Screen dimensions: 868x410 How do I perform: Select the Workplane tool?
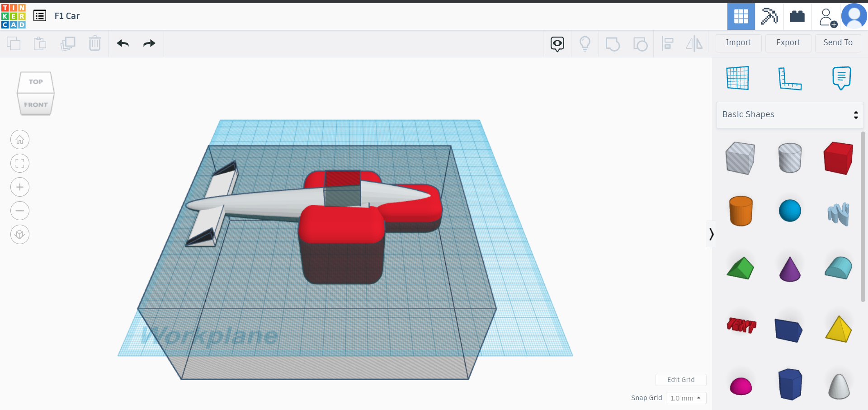tap(738, 78)
